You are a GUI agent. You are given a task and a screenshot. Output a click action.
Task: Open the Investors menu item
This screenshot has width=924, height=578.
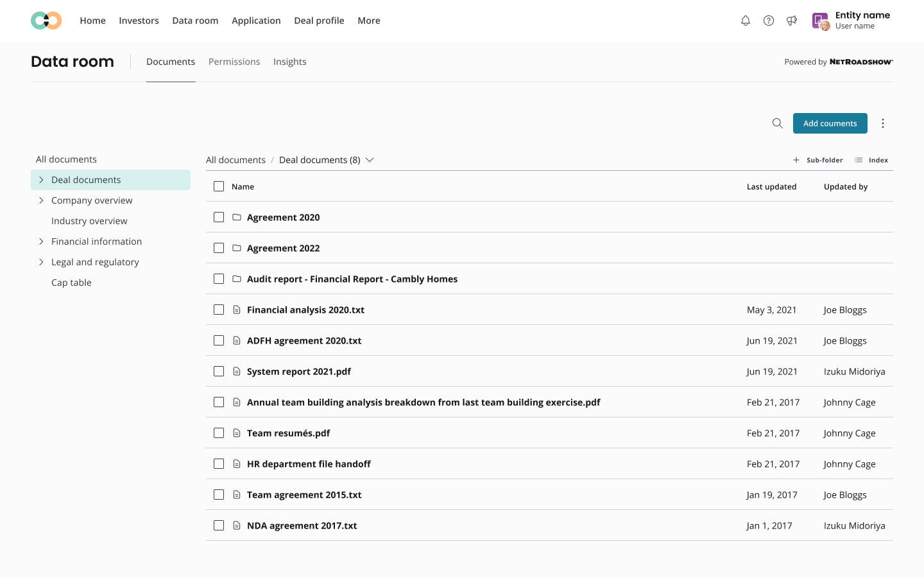139,21
